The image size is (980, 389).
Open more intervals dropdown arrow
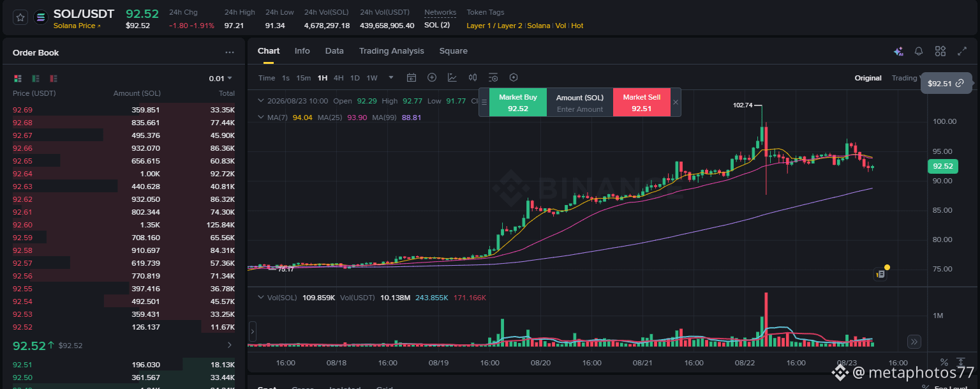[391, 78]
